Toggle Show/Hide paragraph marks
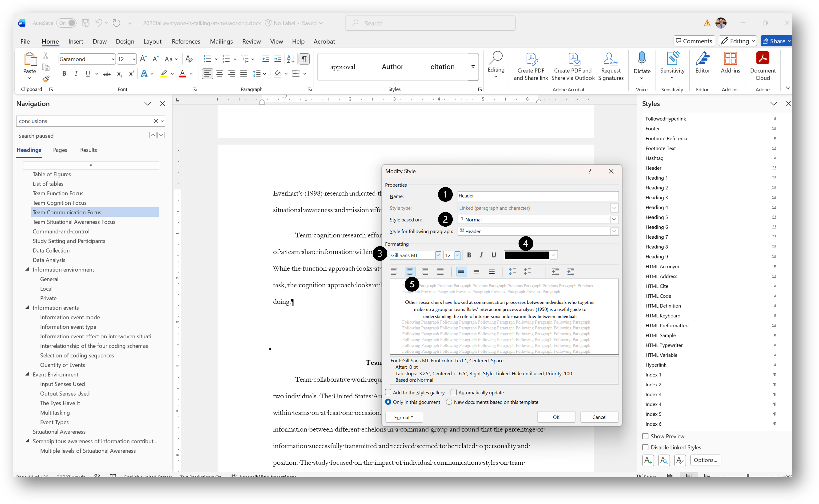 (304, 59)
